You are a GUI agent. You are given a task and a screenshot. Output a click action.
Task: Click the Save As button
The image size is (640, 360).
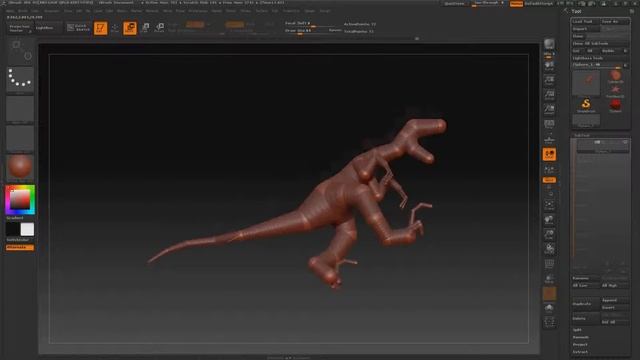(x=615, y=21)
